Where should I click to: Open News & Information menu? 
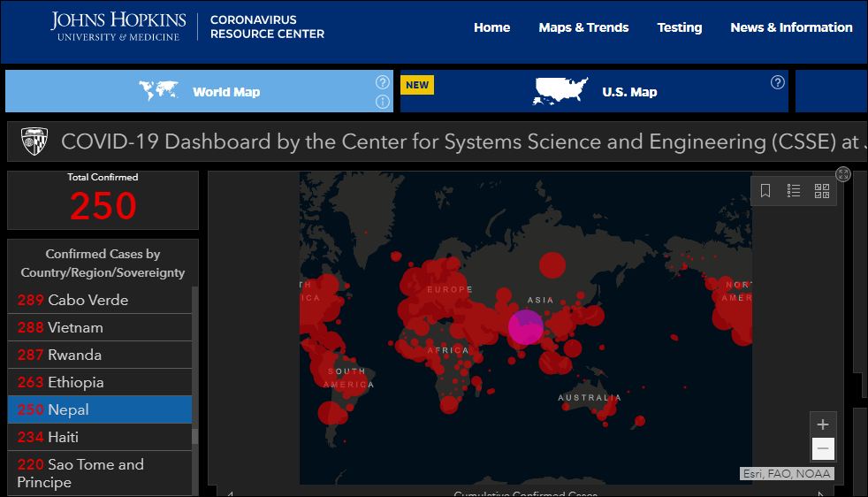click(791, 27)
